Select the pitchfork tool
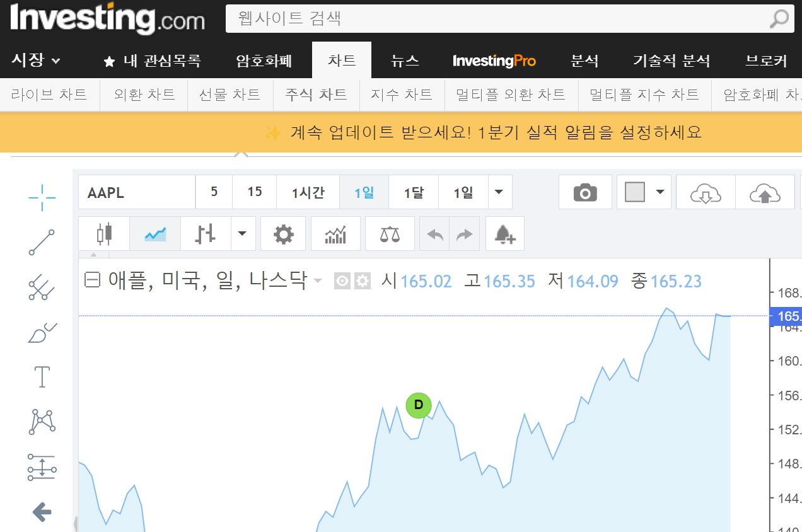The width and height of the screenshot is (802, 532). pos(42,287)
